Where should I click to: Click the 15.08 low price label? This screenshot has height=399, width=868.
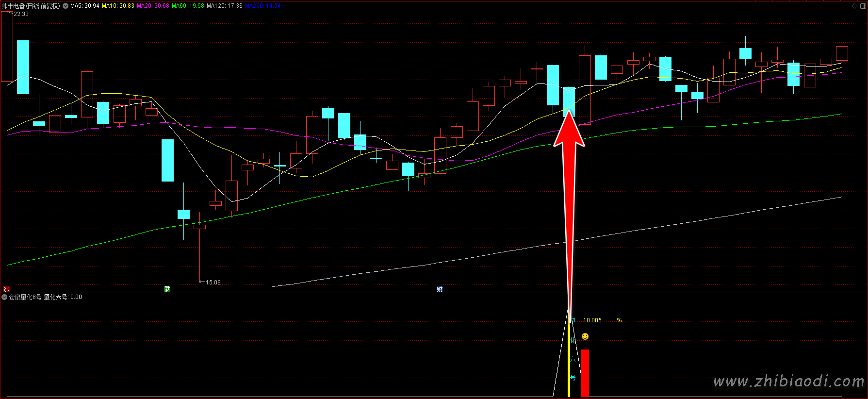coord(213,283)
